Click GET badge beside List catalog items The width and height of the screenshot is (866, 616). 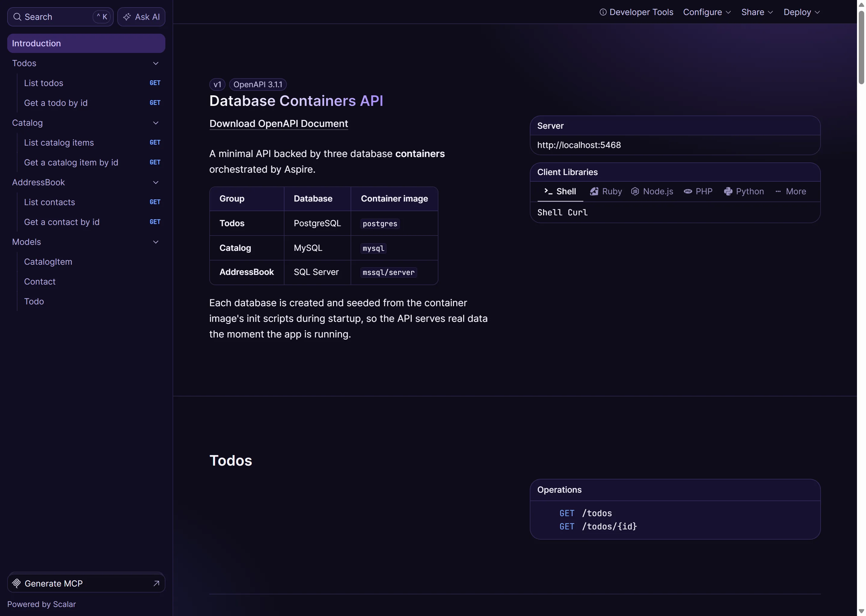155,143
